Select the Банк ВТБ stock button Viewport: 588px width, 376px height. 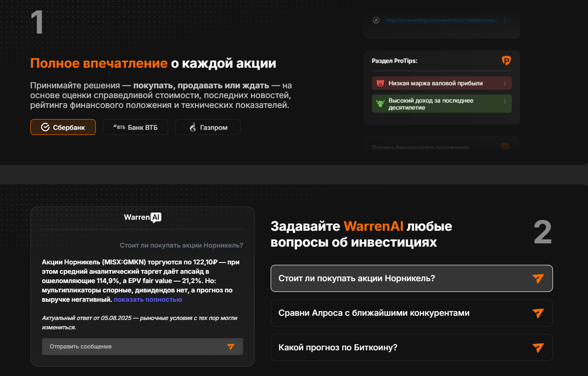(136, 127)
